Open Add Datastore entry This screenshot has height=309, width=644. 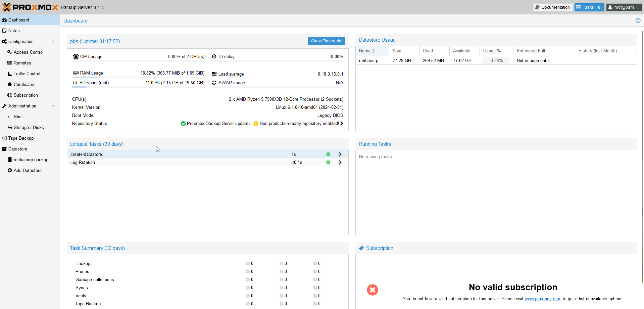30,170
